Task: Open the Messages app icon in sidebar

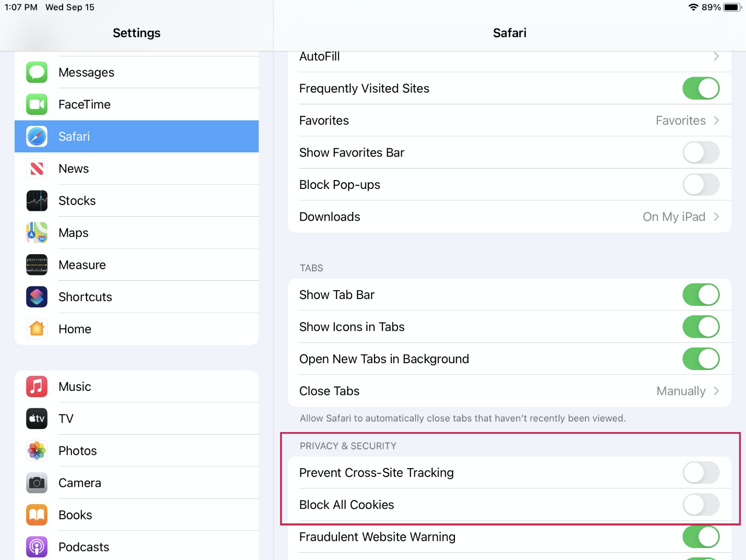Action: pos(37,73)
